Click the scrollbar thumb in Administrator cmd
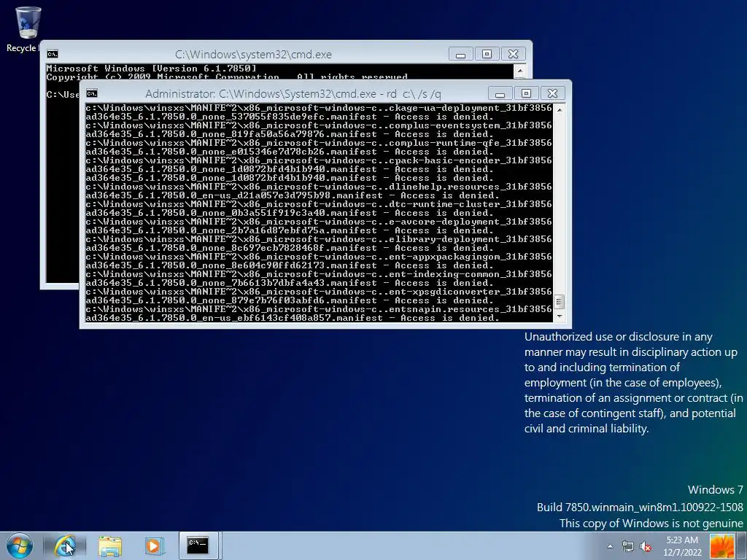Viewport: 747px width, 560px height. coord(560,302)
